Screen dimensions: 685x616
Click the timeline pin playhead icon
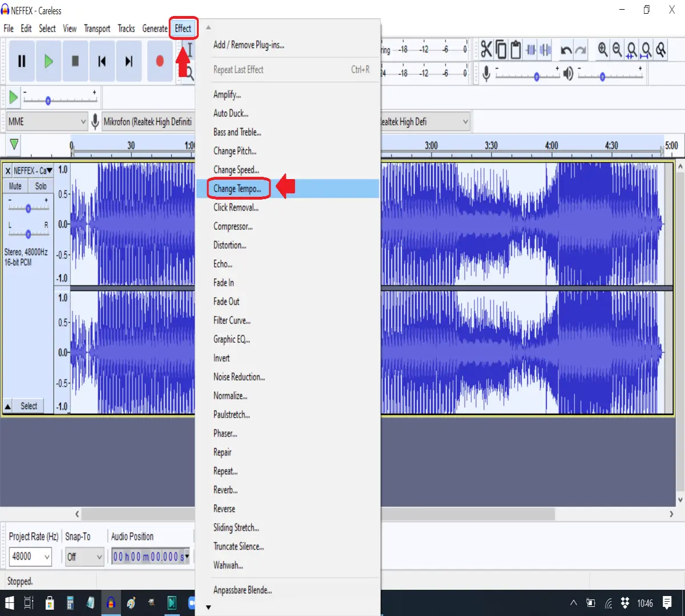tap(14, 144)
